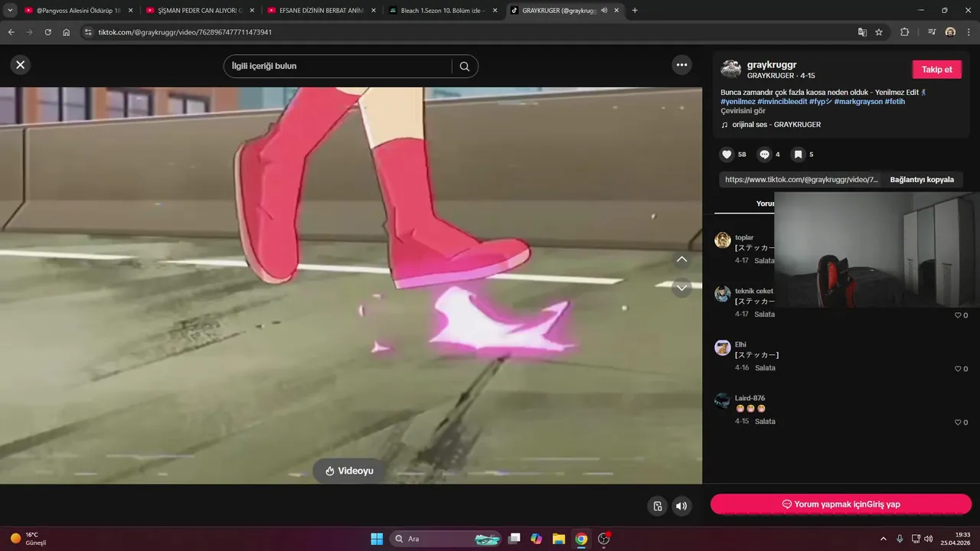
Task: Click the 'Videoyu' boost button
Action: pos(349,471)
